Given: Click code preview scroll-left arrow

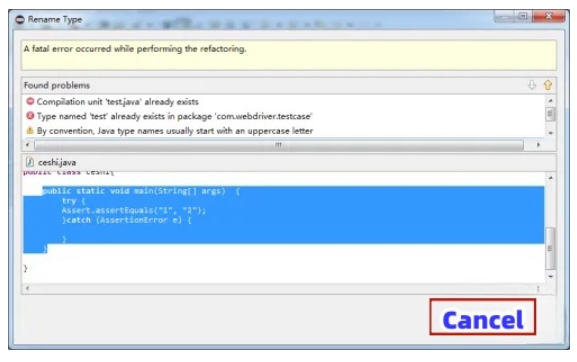Looking at the screenshot, I should [27, 288].
